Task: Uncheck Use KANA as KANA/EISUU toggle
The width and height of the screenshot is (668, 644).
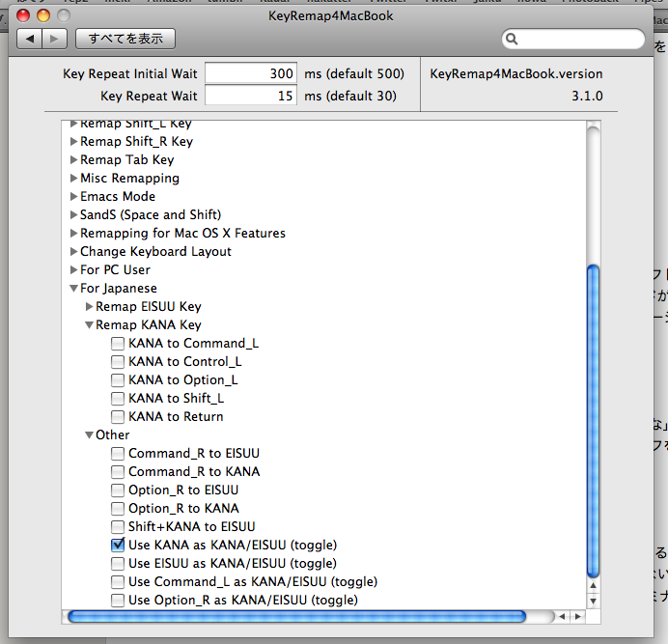Action: (x=118, y=546)
